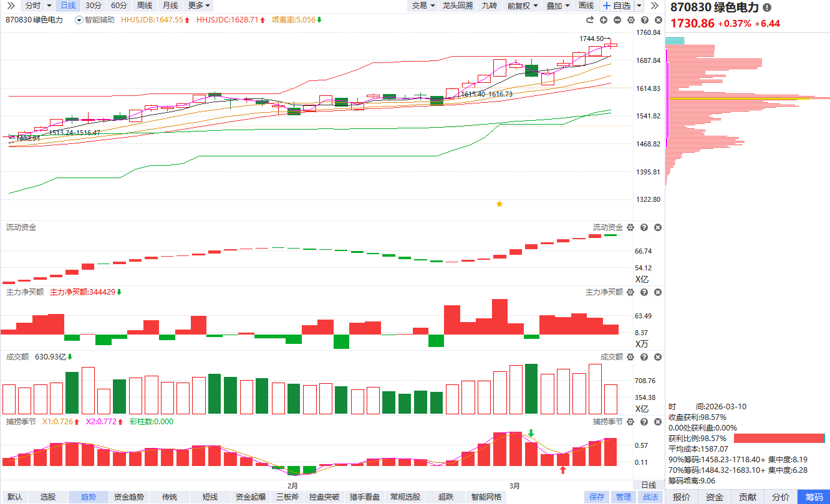Click the 保存 button
Image resolution: width=830 pixels, height=504 pixels.
point(597,497)
